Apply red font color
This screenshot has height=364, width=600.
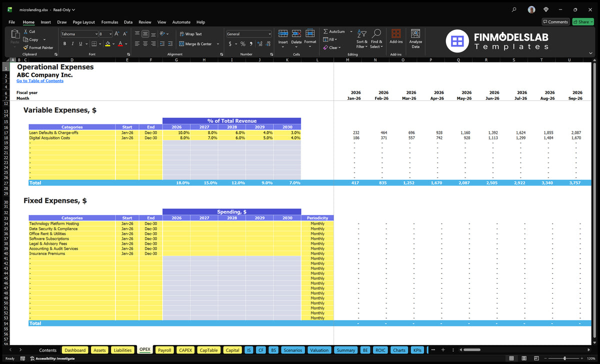pos(120,44)
